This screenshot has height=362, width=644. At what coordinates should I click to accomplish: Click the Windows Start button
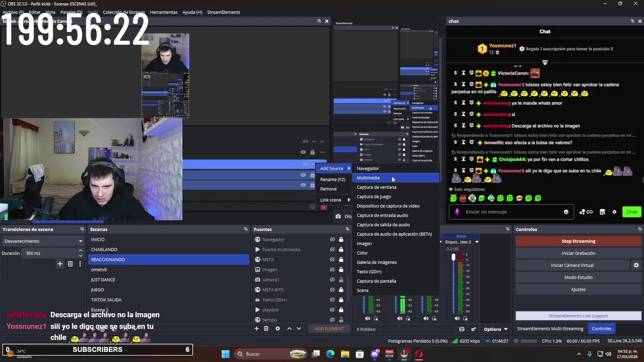point(225,354)
